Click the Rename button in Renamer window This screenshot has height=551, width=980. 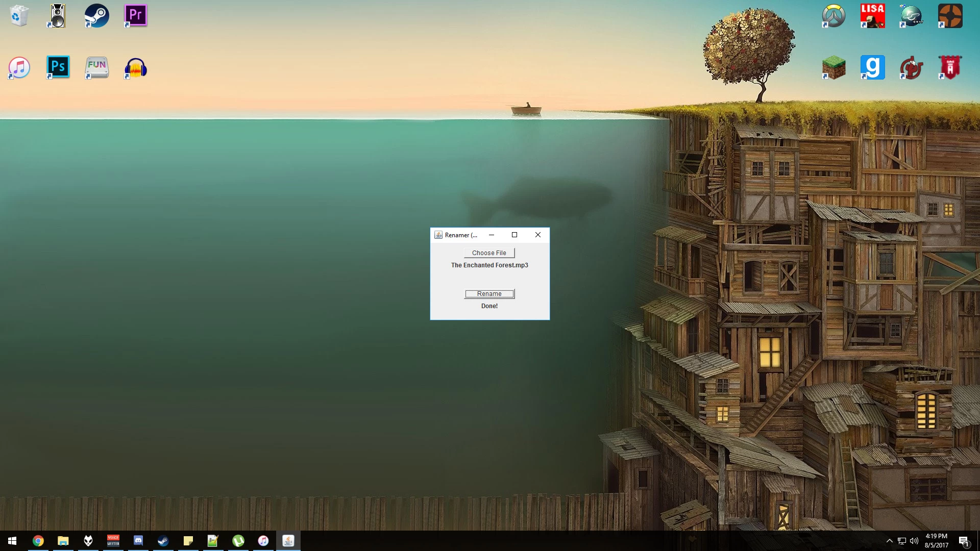click(x=489, y=293)
